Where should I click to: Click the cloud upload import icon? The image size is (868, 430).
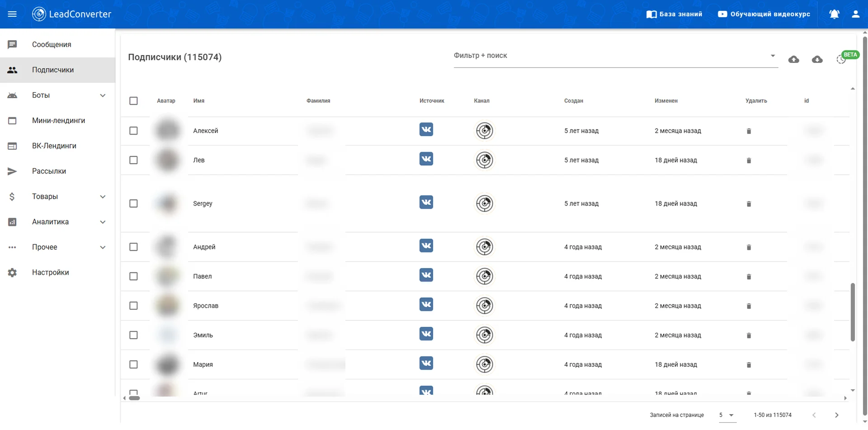[x=793, y=60]
